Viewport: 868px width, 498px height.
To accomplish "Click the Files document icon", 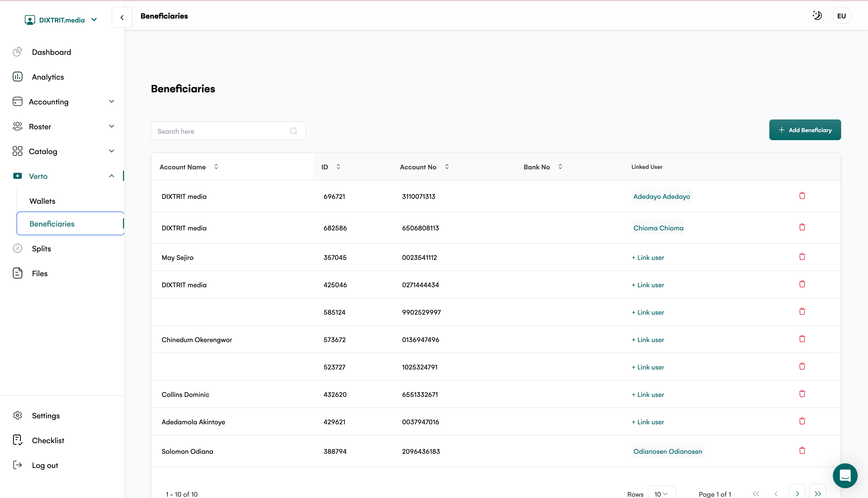I will coord(17,273).
